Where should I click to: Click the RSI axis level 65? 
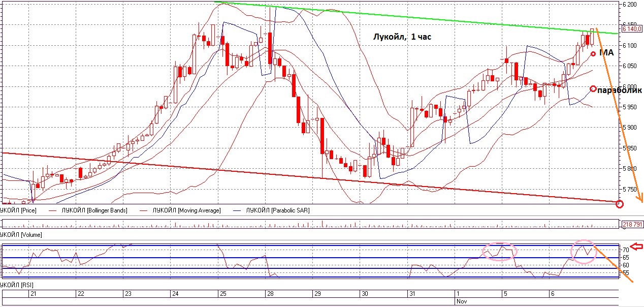click(x=626, y=258)
